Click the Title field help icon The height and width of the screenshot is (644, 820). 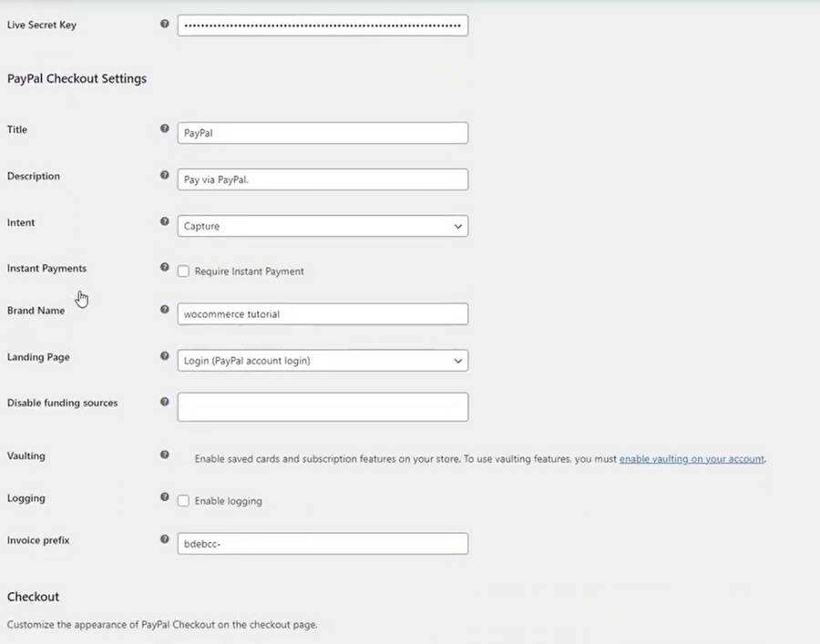[x=165, y=128]
